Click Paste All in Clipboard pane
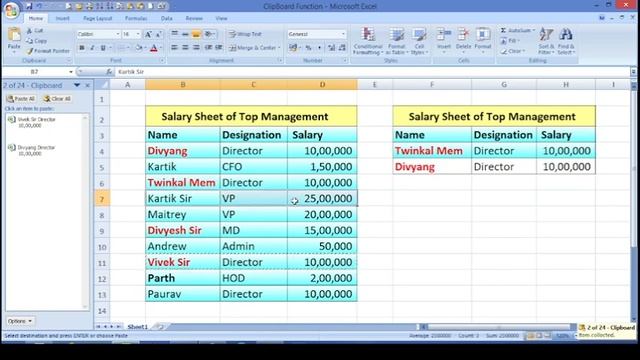The width and height of the screenshot is (640, 360). pyautogui.click(x=21, y=99)
